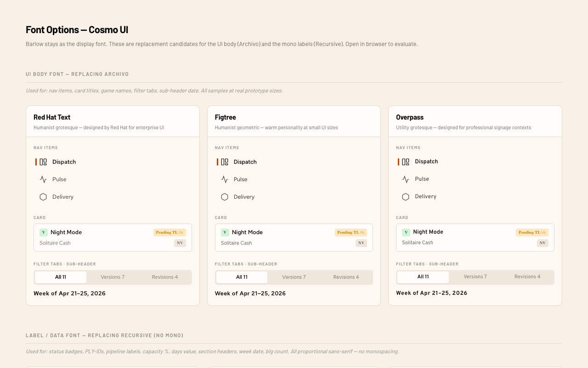Click the Barlow stays as display font paragraph
The image size is (588, 368).
click(x=222, y=44)
